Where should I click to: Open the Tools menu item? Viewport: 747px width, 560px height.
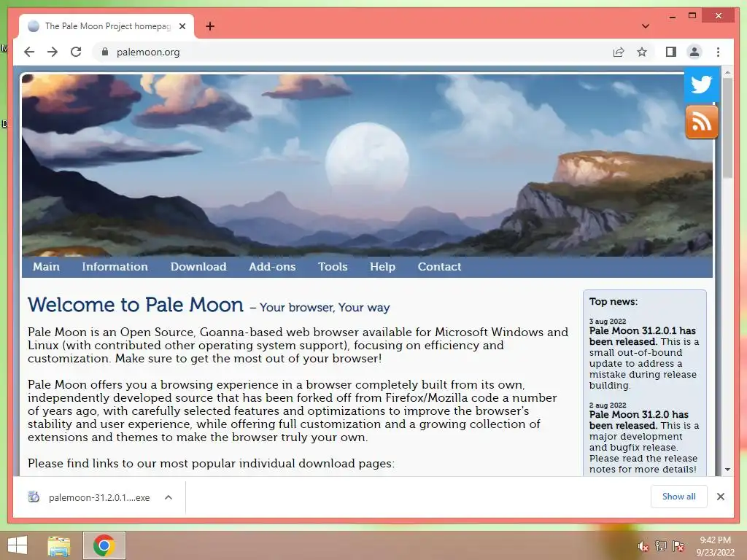[333, 267]
